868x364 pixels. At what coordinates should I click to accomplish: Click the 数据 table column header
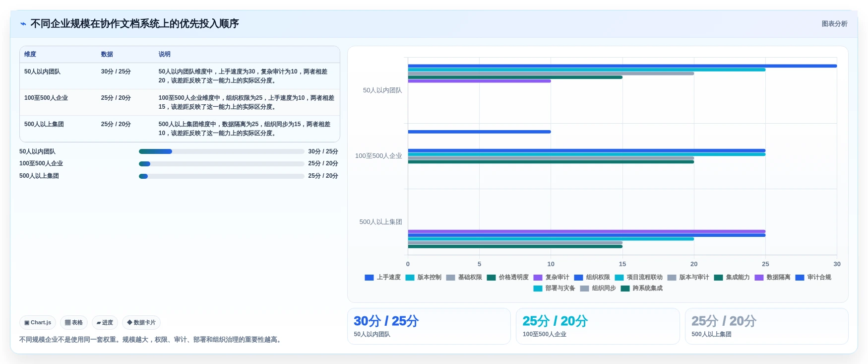coord(107,54)
